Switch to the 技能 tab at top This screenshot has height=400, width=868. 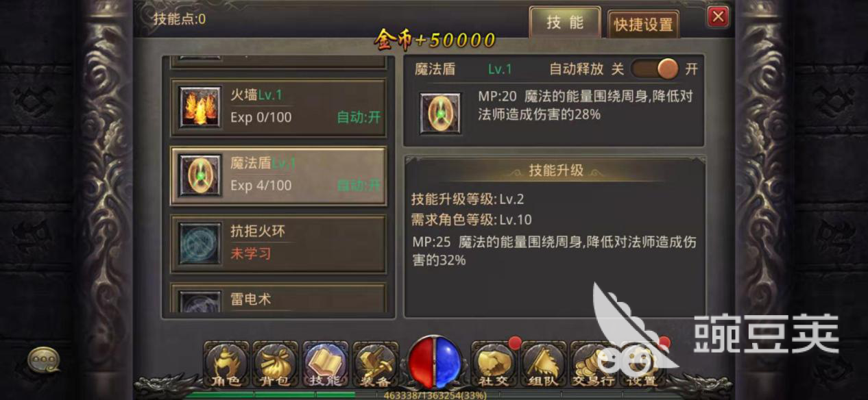(565, 23)
